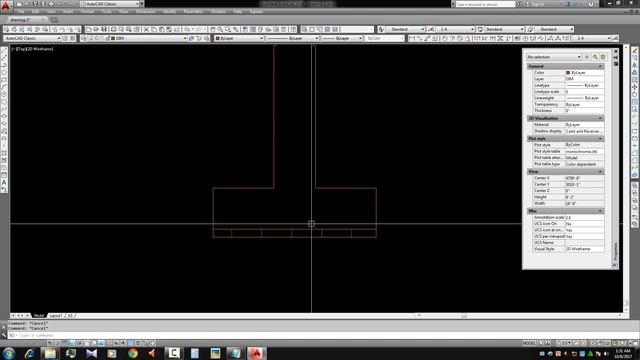This screenshot has height=360, width=640.
Task: Click Sign In link in title bar
Action: point(538,4)
